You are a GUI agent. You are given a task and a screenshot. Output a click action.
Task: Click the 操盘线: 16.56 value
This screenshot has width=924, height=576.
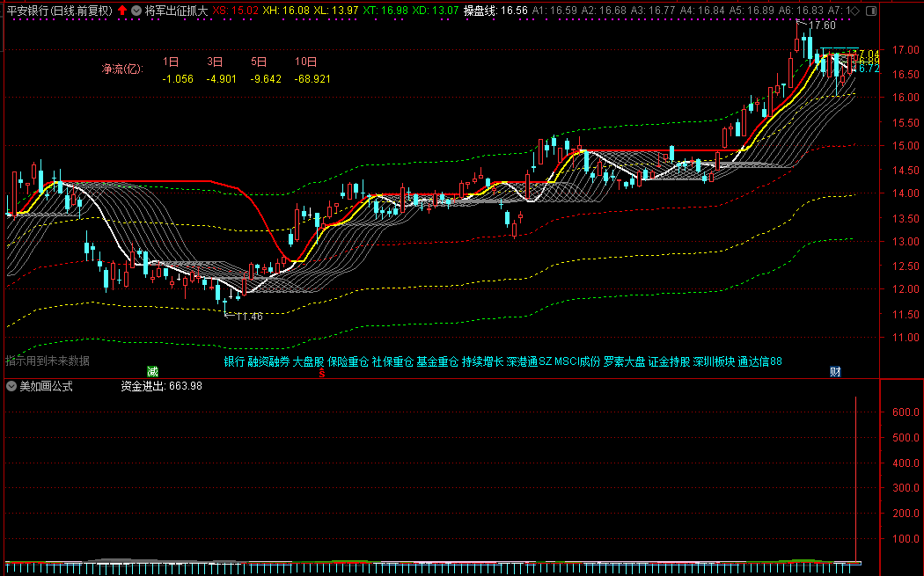point(495,11)
